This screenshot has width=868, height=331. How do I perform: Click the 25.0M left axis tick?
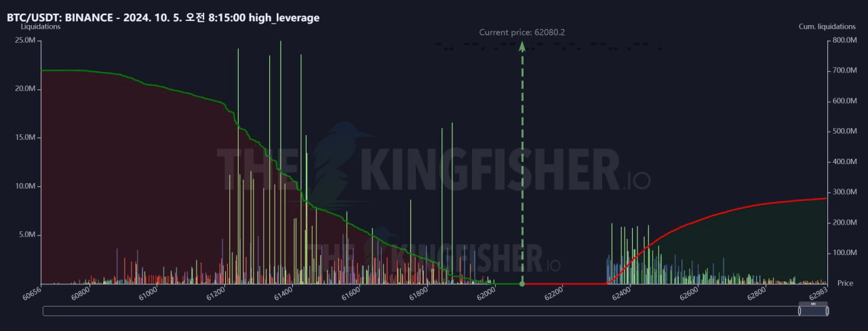tap(24, 40)
